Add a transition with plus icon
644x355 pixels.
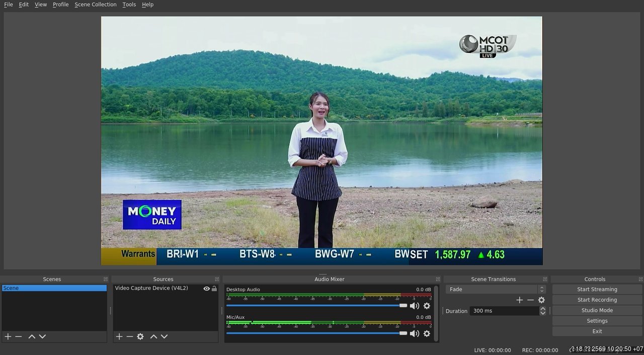coord(520,300)
